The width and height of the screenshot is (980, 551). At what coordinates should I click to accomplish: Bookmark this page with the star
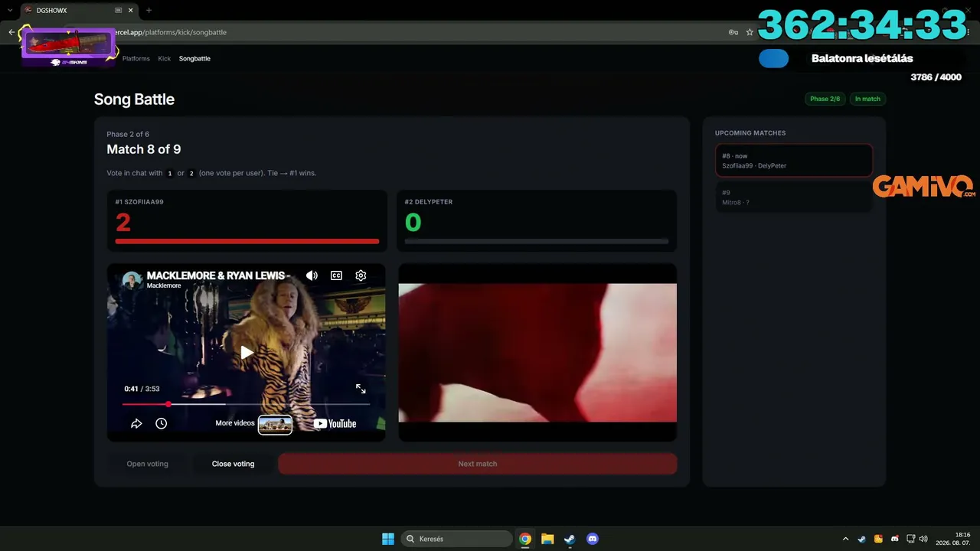750,32
